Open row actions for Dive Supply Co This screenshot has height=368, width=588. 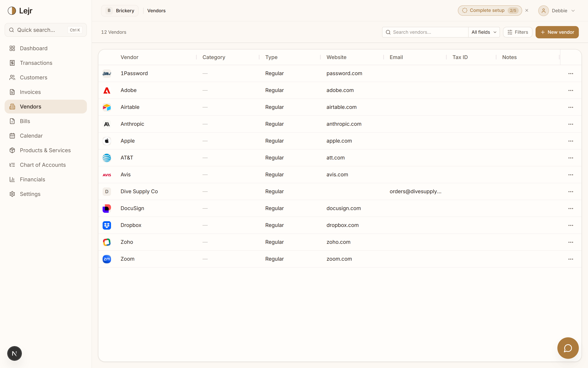pyautogui.click(x=571, y=191)
